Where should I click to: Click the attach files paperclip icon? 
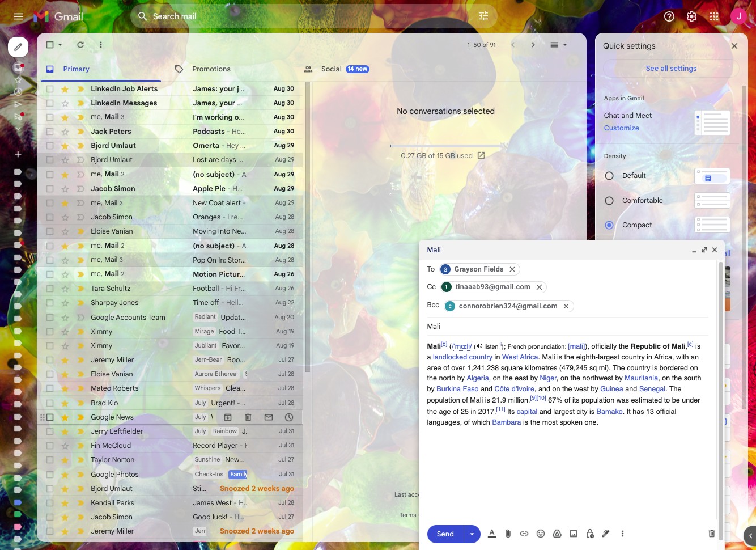[x=508, y=534]
